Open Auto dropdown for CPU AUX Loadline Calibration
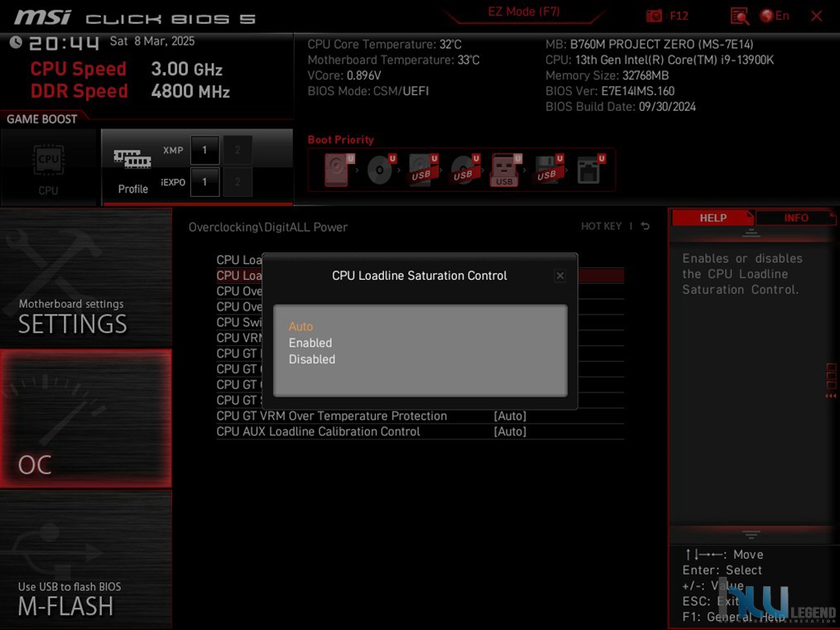The width and height of the screenshot is (840, 630). pyautogui.click(x=510, y=431)
